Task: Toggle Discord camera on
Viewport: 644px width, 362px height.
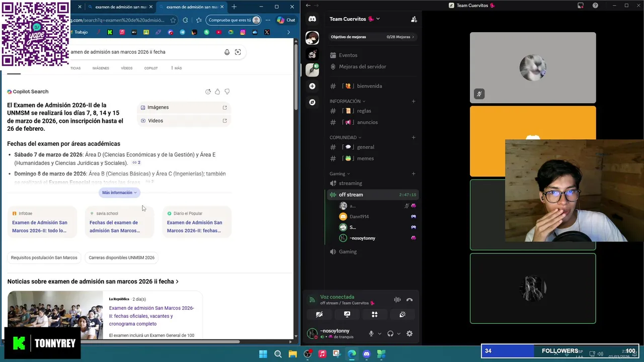Action: [x=319, y=314]
